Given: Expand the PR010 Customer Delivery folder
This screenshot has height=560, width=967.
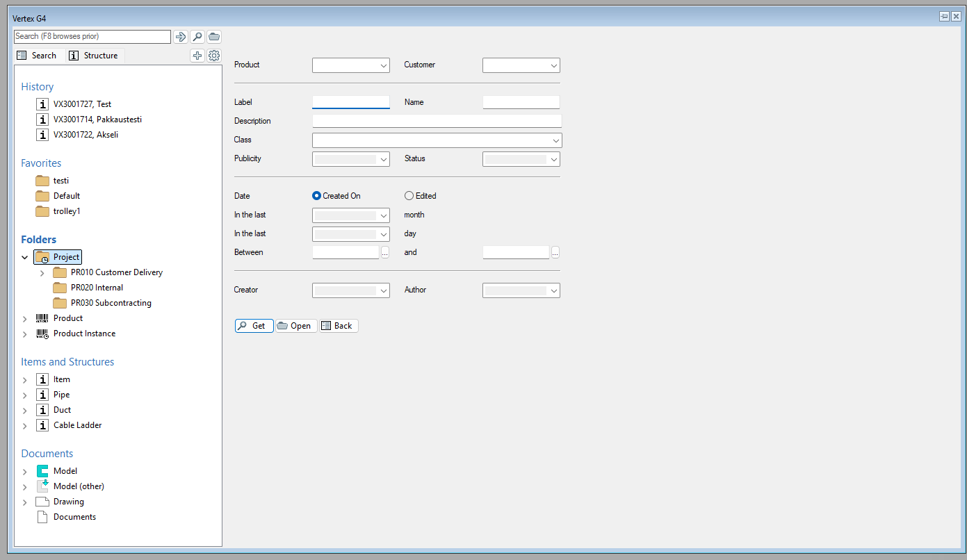Looking at the screenshot, I should (42, 273).
